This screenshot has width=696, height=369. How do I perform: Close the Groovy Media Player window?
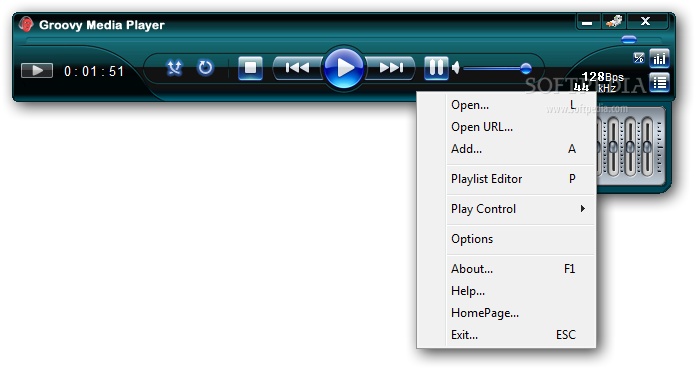(646, 21)
